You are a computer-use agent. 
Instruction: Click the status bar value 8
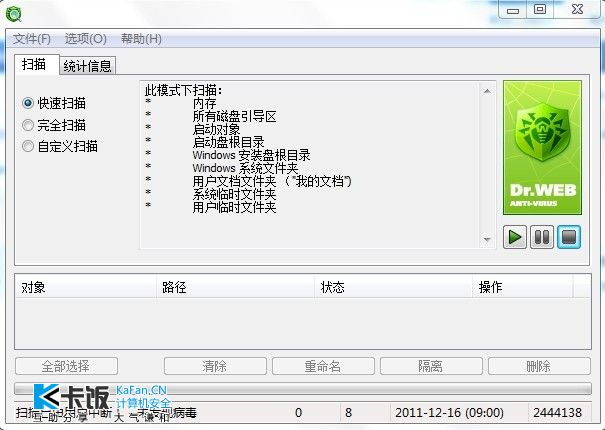coord(348,413)
